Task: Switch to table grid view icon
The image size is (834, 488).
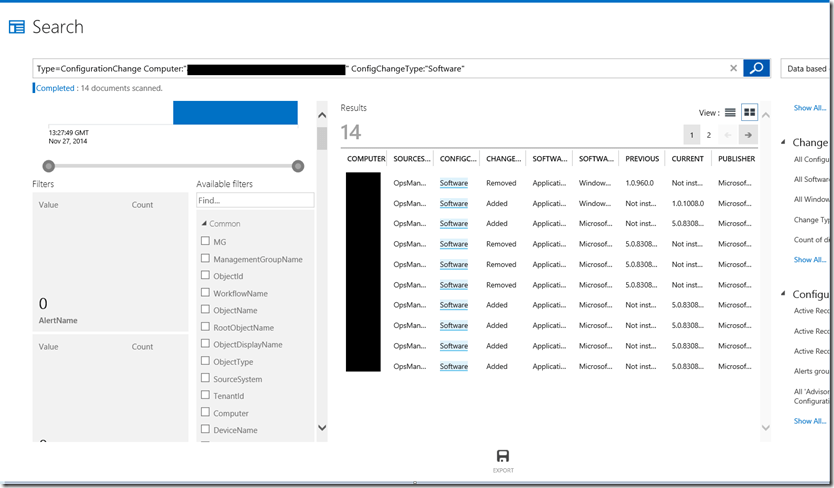Action: (749, 112)
